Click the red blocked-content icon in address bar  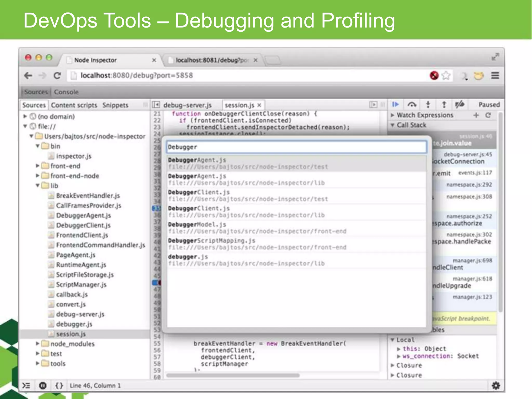pos(434,76)
